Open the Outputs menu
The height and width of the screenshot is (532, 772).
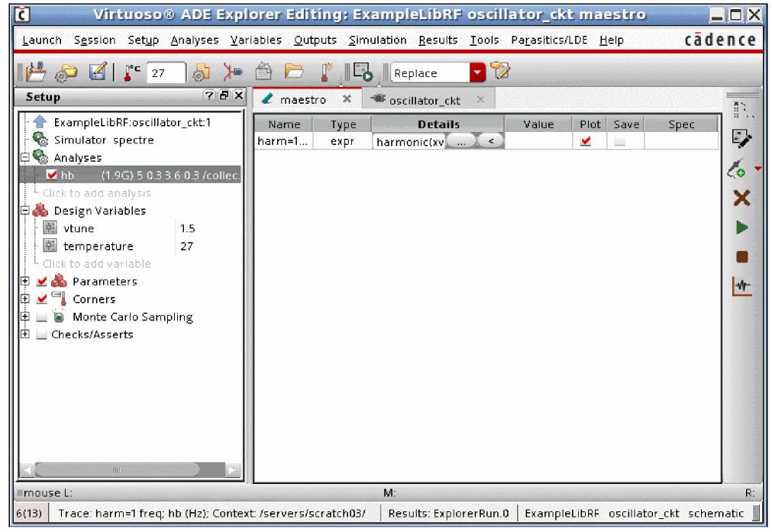[315, 40]
